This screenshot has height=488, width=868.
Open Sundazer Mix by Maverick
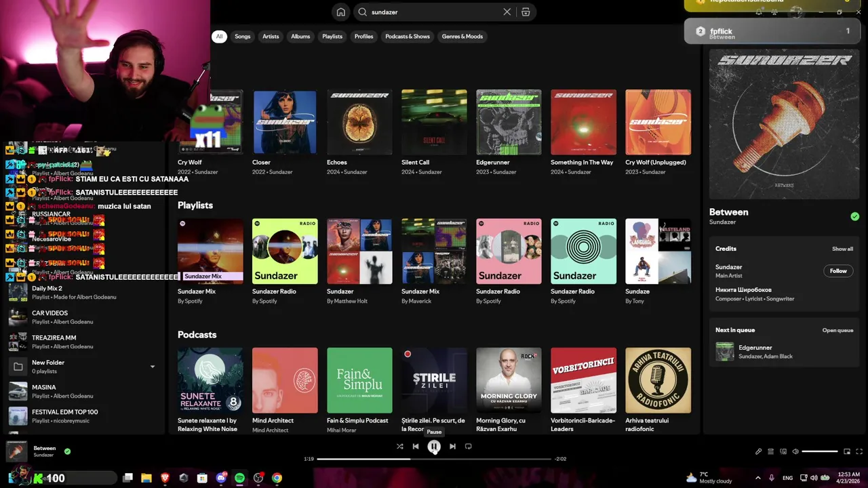[434, 251]
